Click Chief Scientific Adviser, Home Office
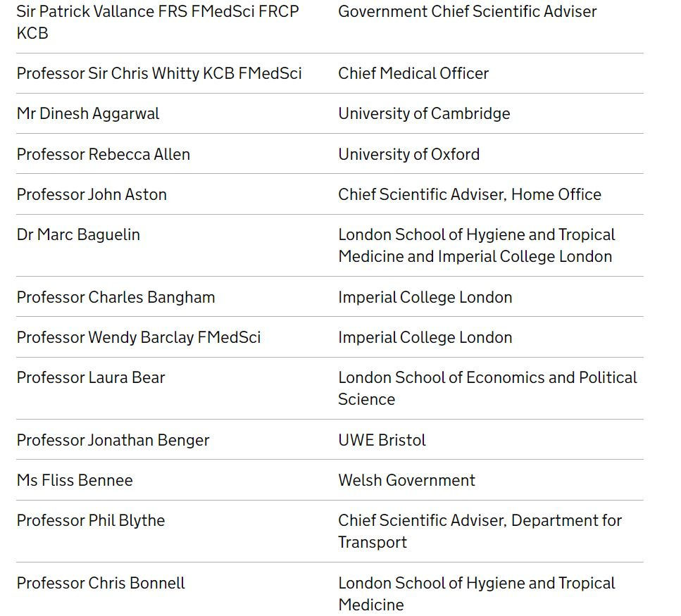The width and height of the screenshot is (681, 616). click(470, 194)
